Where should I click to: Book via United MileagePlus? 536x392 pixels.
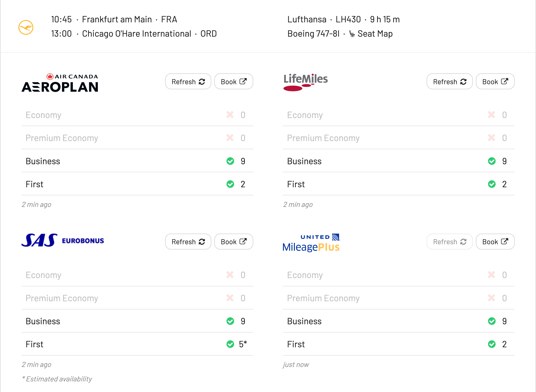pos(495,242)
